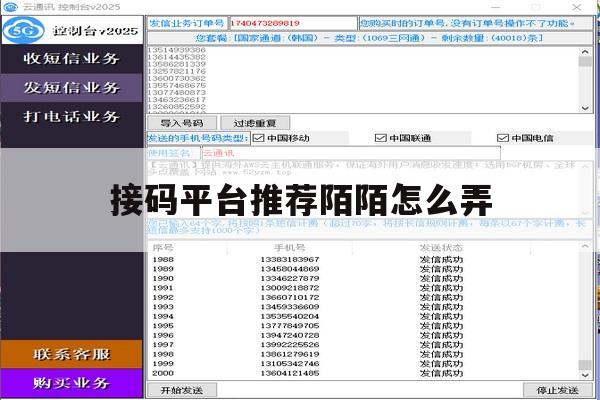The image size is (600, 400).
Task: Click 发送状态 column header
Action: [441, 248]
